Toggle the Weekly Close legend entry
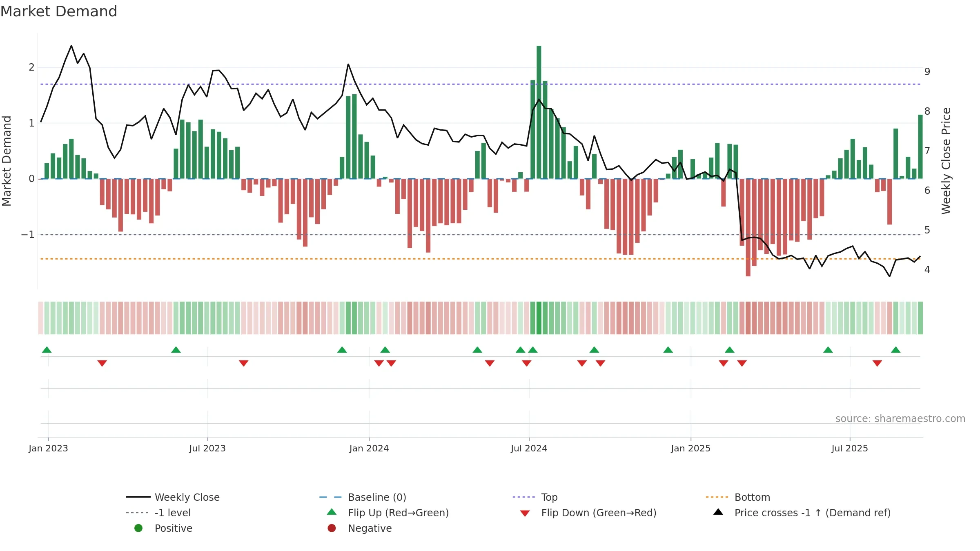980x551 pixels. (x=173, y=497)
